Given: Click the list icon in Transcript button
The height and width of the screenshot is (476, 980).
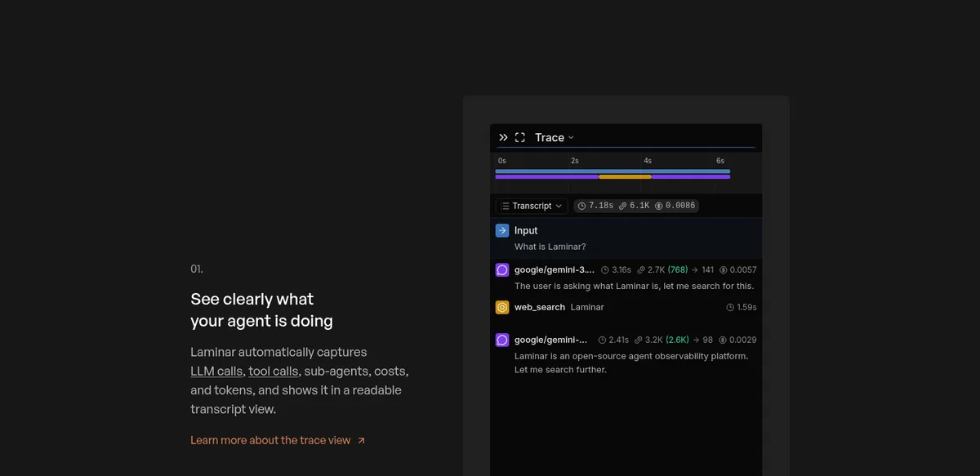Looking at the screenshot, I should coord(505,206).
